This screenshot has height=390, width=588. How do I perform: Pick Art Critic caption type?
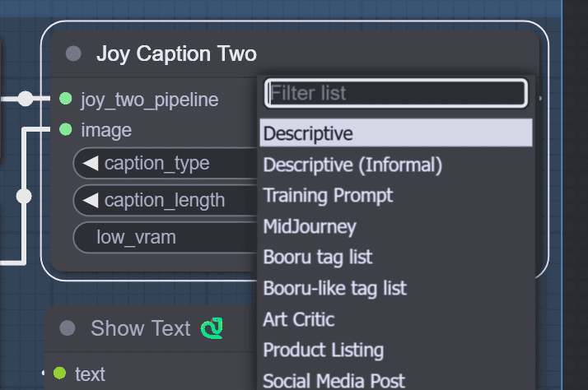(396, 319)
